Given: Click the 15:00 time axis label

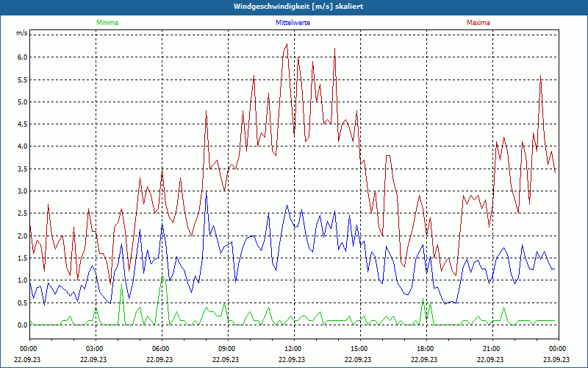Looking at the screenshot, I should [x=360, y=349].
